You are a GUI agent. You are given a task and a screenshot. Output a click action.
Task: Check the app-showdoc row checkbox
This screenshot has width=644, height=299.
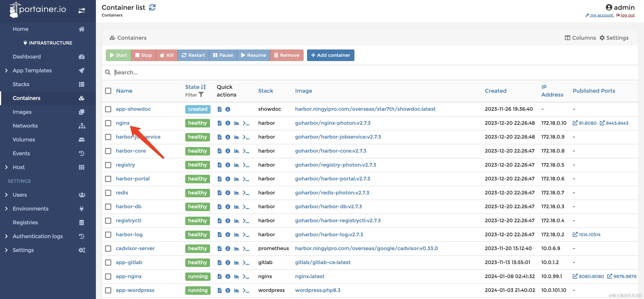coord(108,109)
